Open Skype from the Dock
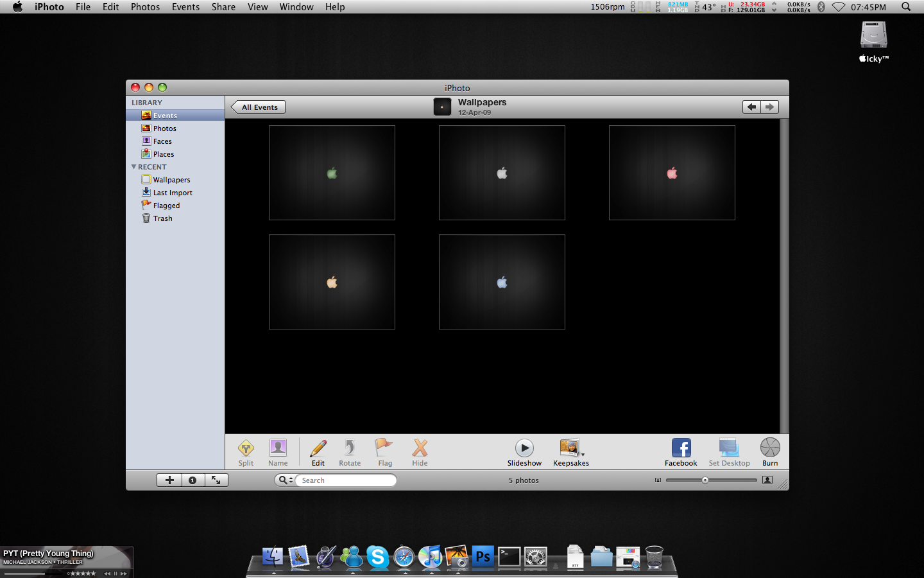The width and height of the screenshot is (924, 578). (378, 556)
